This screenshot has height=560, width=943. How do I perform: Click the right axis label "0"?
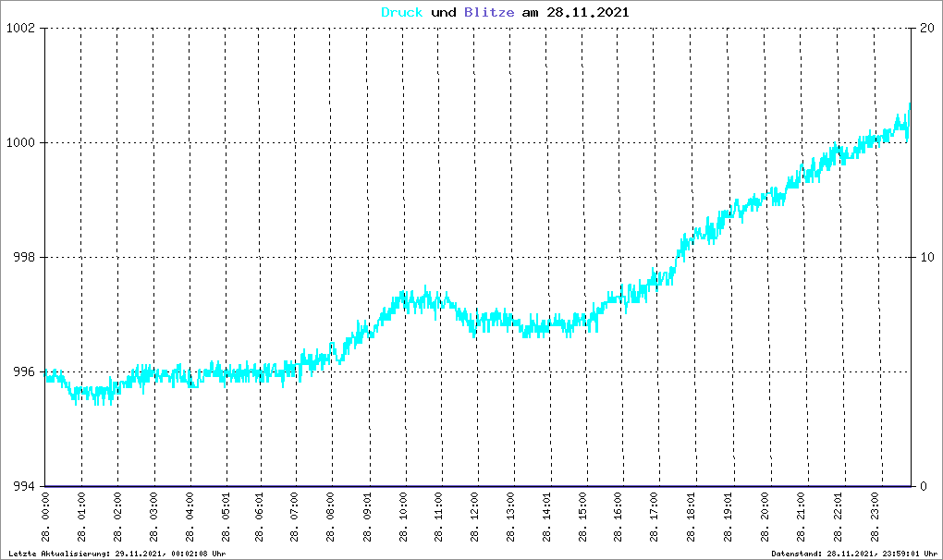click(x=924, y=486)
